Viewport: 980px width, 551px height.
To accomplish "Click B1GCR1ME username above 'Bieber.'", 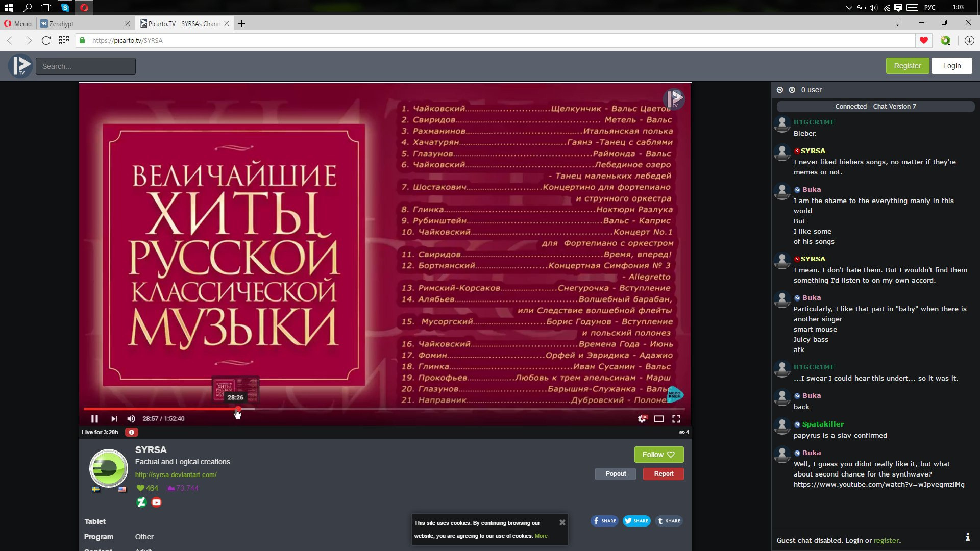I will pos(814,122).
